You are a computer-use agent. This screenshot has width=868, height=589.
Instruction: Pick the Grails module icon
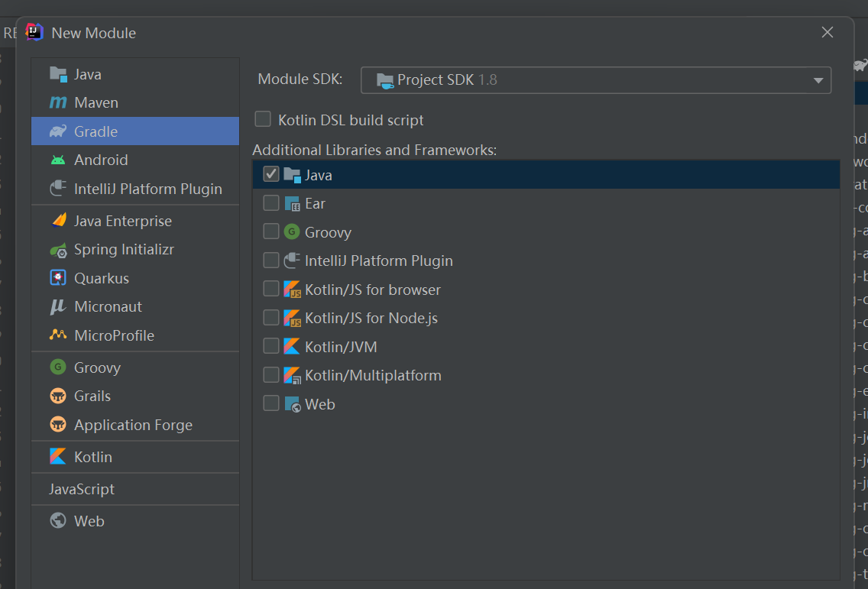coord(58,396)
